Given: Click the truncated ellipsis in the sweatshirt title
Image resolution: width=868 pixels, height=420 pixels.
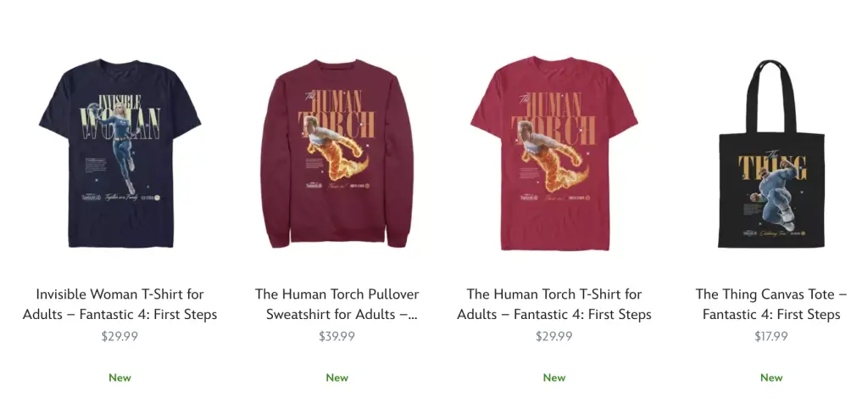Looking at the screenshot, I should click(x=412, y=315).
